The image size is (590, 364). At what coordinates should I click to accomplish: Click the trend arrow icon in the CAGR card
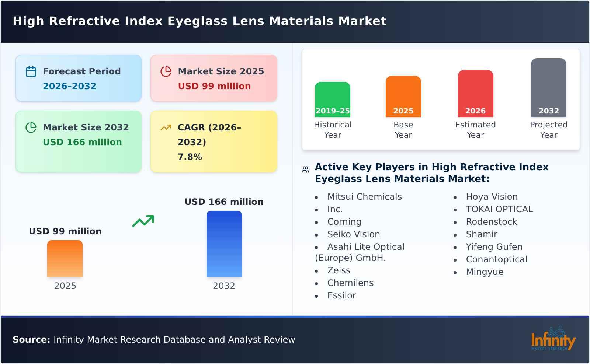(x=166, y=127)
